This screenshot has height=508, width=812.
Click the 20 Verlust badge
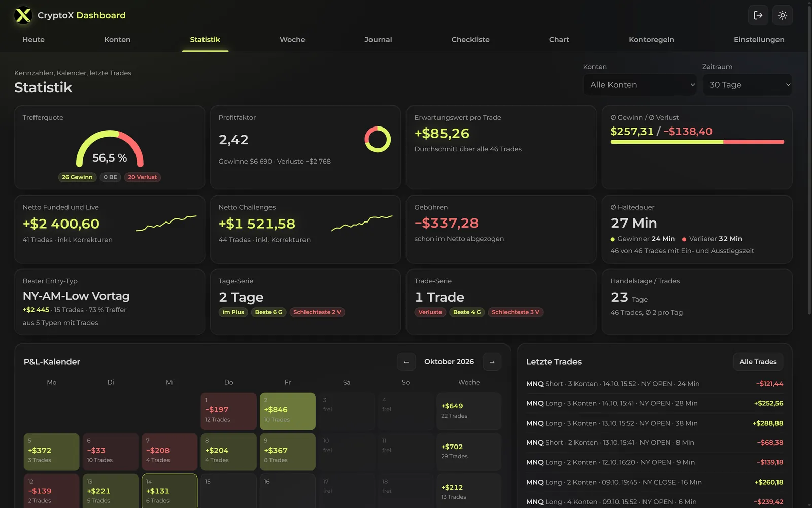[143, 177]
